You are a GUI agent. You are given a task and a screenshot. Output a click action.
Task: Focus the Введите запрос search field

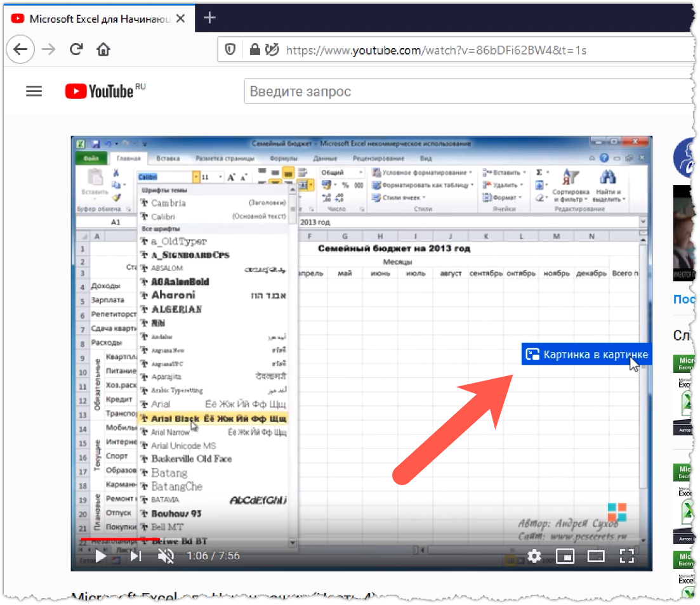469,91
